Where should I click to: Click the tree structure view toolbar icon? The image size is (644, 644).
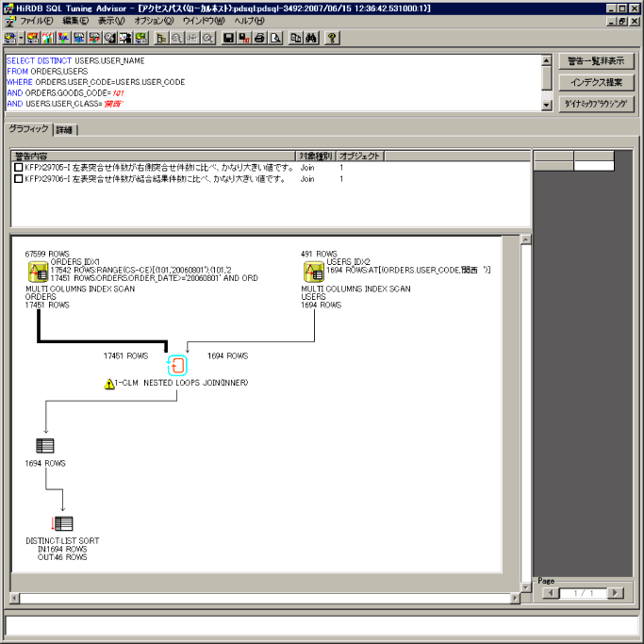(x=161, y=39)
